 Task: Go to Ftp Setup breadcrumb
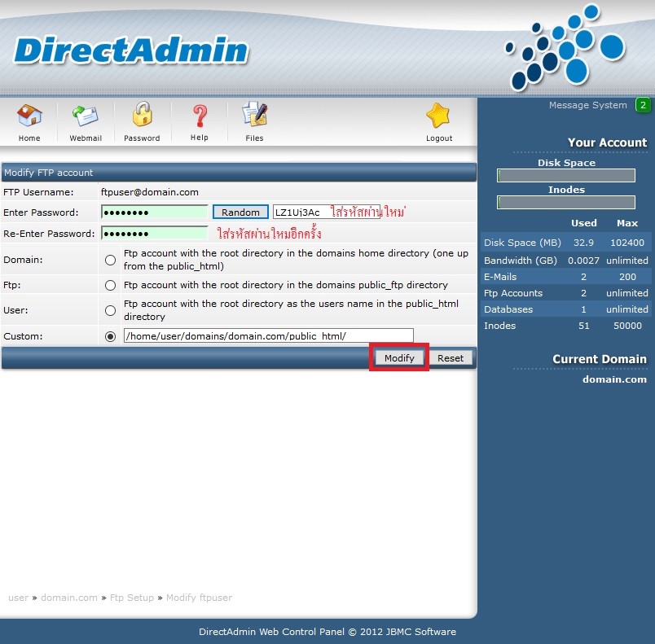tap(132, 598)
